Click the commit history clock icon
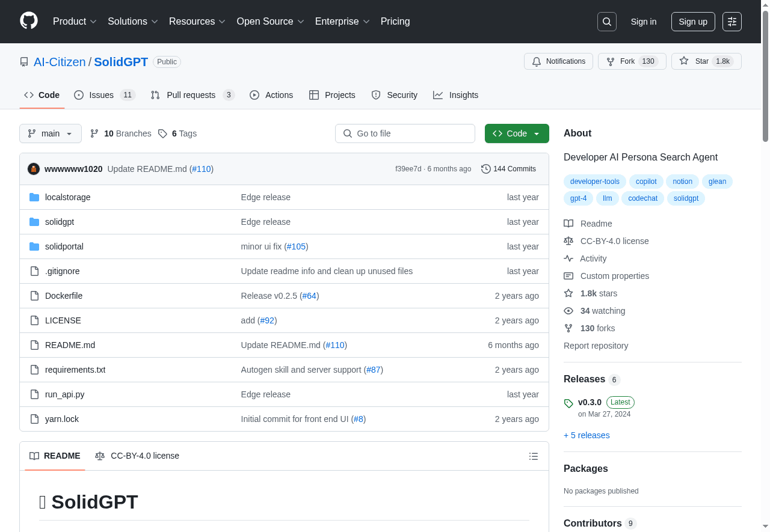 pyautogui.click(x=486, y=169)
